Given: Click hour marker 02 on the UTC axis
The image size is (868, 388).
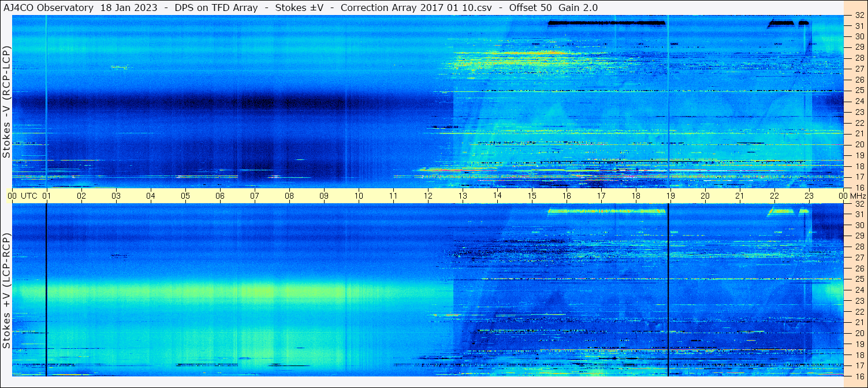Looking at the screenshot, I should 81,196.
